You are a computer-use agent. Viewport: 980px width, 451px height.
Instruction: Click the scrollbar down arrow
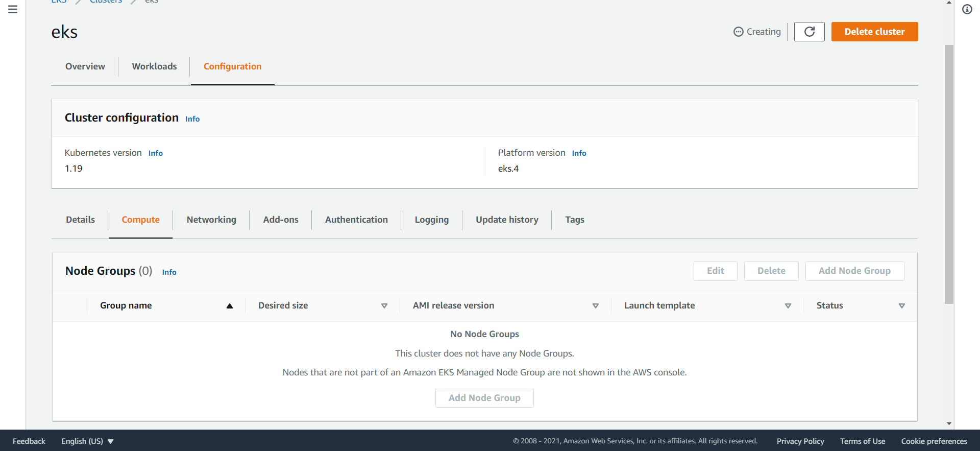949,423
